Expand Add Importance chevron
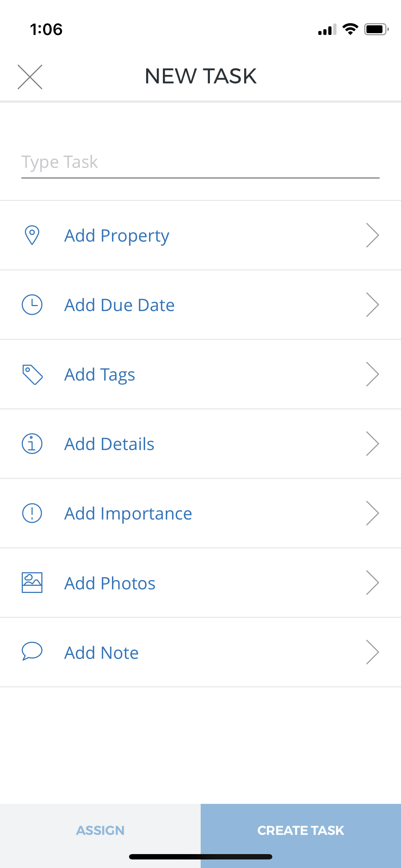Viewport: 401px width, 868px height. click(372, 513)
